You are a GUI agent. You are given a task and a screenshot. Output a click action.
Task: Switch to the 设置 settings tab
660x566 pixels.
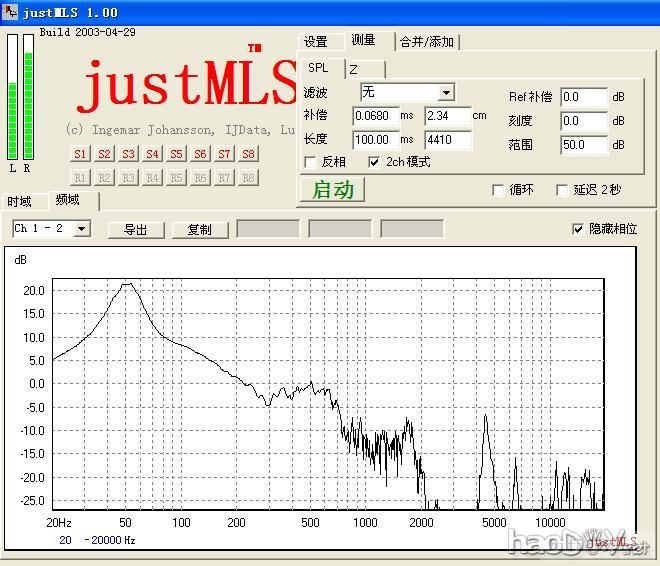tap(316, 42)
